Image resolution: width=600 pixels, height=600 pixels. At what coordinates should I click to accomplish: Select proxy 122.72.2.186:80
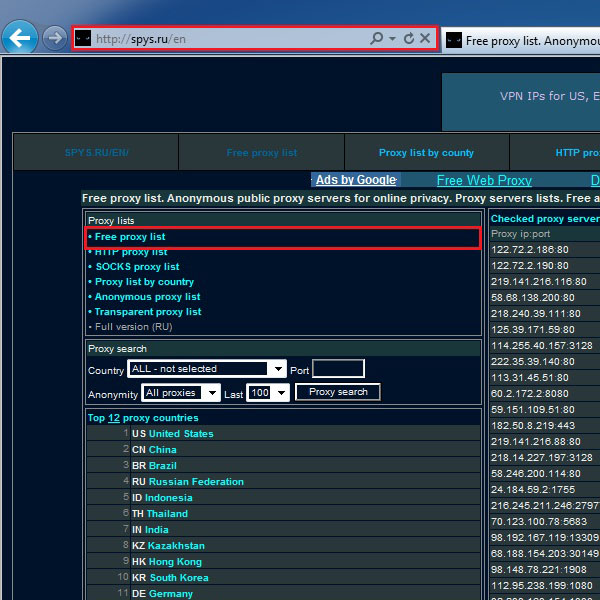(530, 250)
